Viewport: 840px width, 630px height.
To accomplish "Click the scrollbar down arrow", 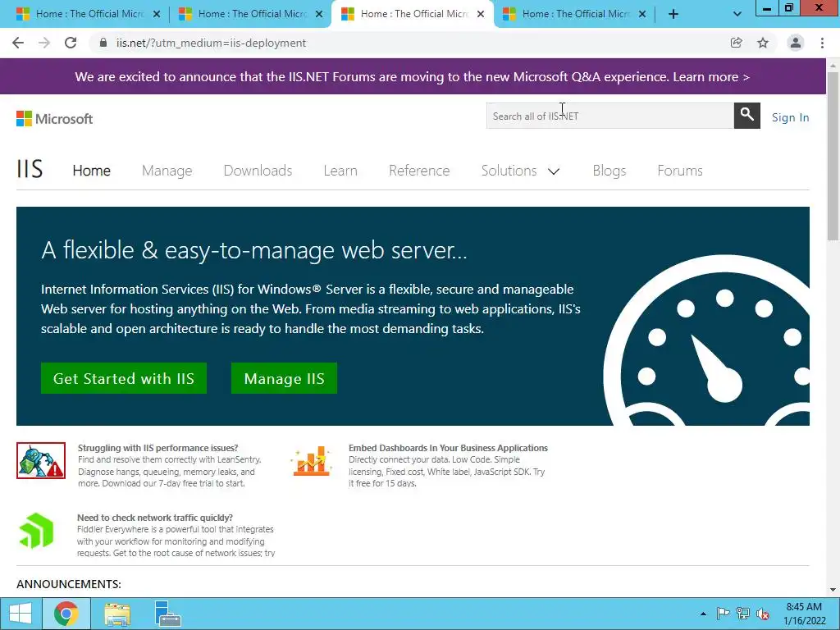I will point(833,590).
